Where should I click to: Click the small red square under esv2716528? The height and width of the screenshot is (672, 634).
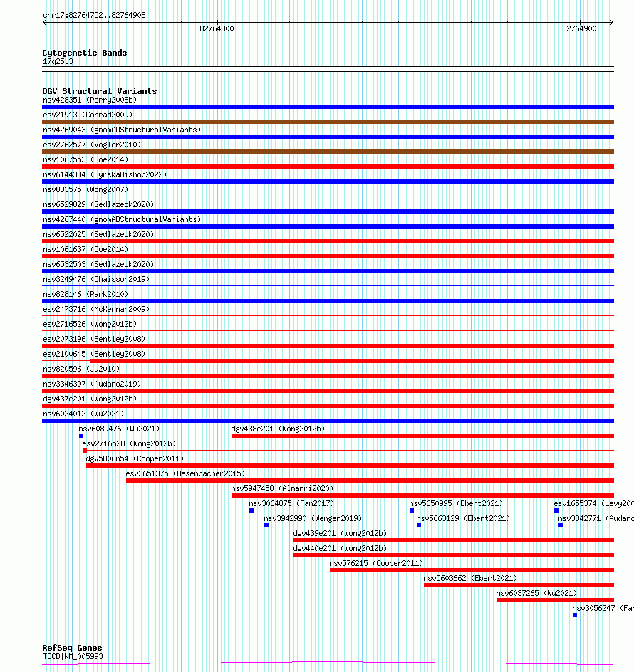coord(85,451)
